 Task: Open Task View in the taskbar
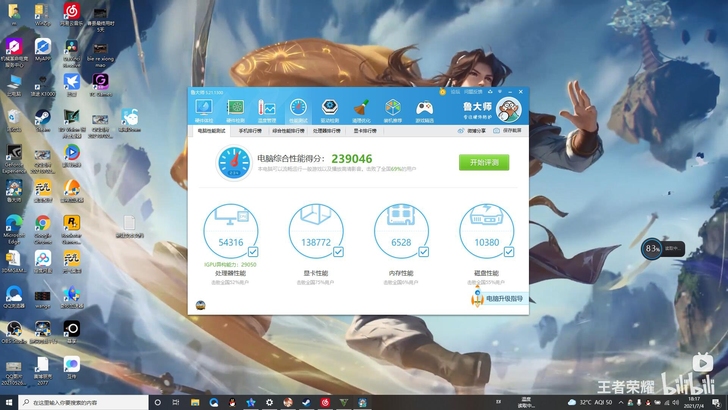pyautogui.click(x=176, y=402)
